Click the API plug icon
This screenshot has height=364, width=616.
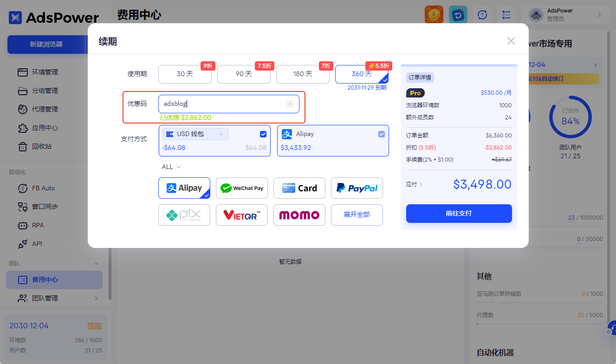click(23, 244)
